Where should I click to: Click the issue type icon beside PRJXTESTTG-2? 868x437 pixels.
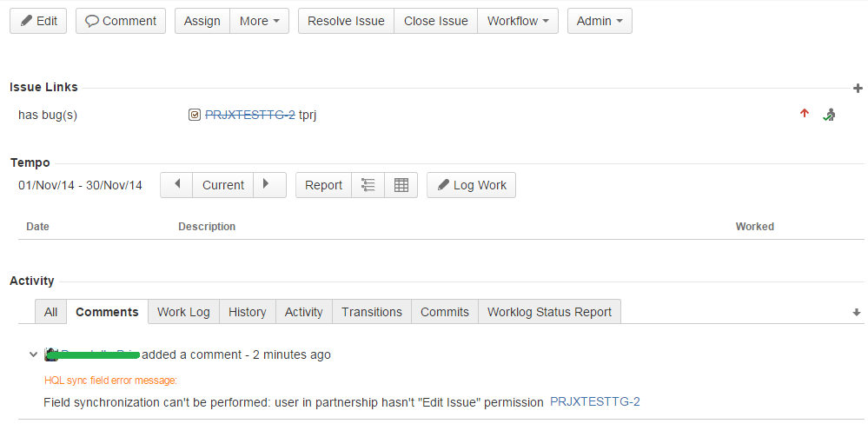(195, 115)
